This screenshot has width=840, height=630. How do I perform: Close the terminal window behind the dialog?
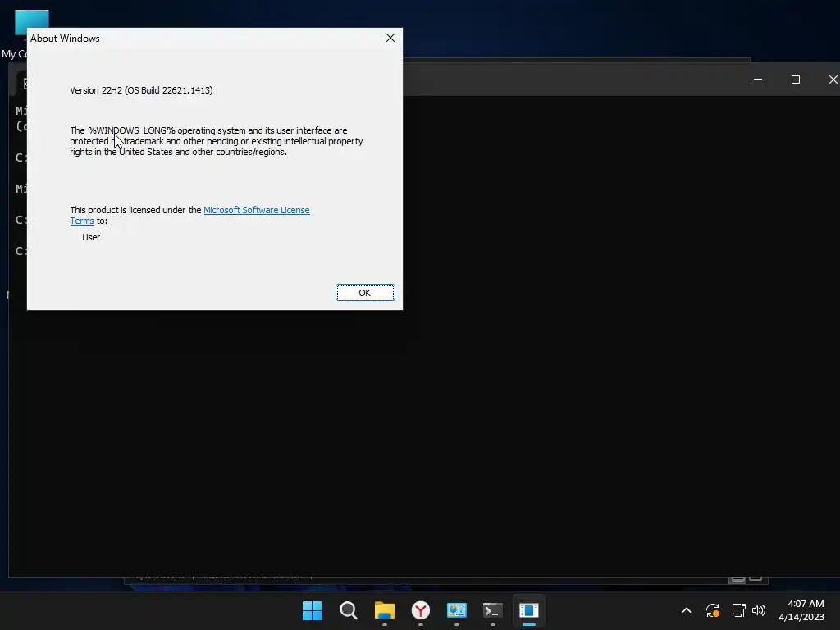point(832,80)
